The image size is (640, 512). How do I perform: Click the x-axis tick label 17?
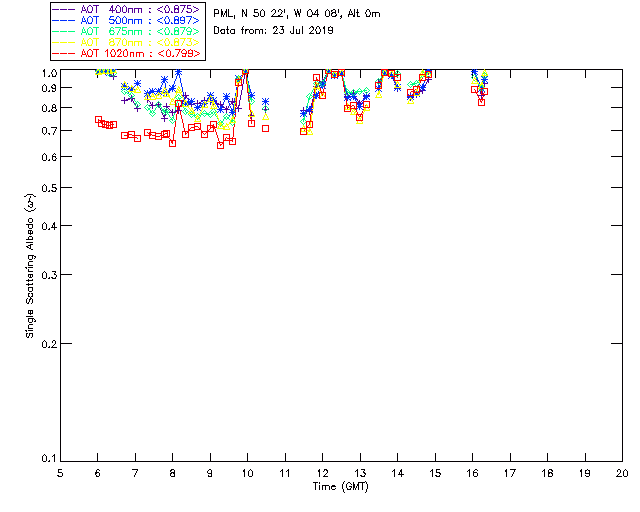(510, 473)
